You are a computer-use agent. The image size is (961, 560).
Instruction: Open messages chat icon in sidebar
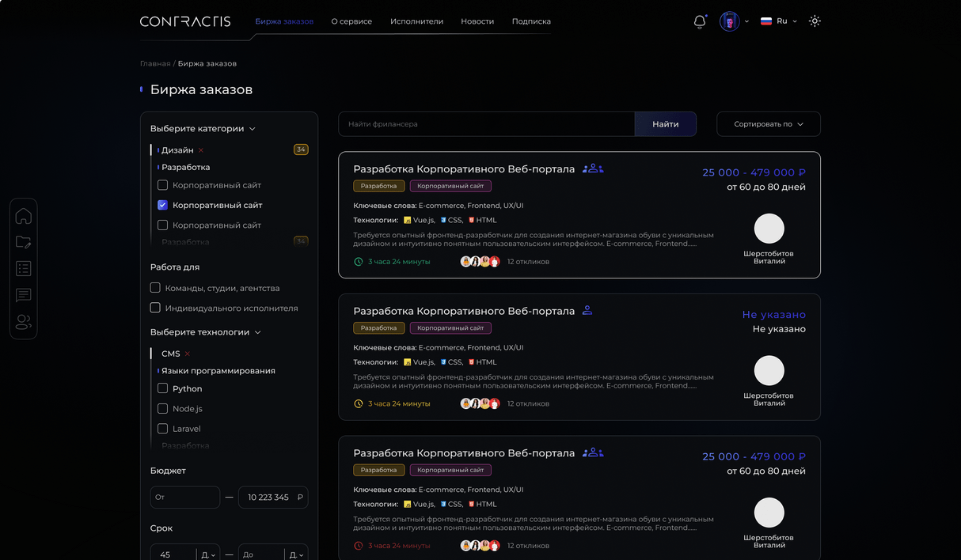pos(24,295)
